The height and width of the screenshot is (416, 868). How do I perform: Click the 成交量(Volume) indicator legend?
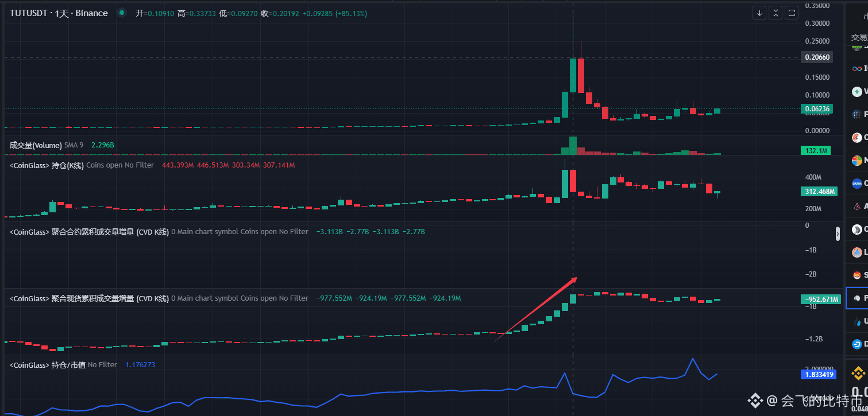36,145
